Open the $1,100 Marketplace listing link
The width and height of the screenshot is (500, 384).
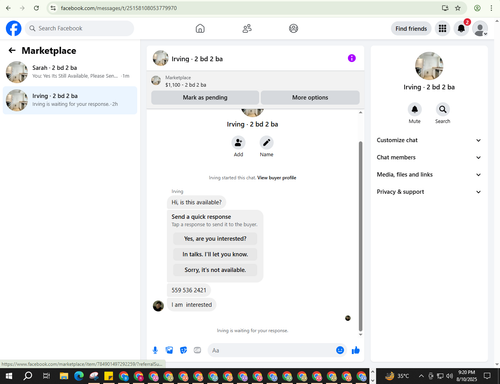pyautogui.click(x=185, y=85)
